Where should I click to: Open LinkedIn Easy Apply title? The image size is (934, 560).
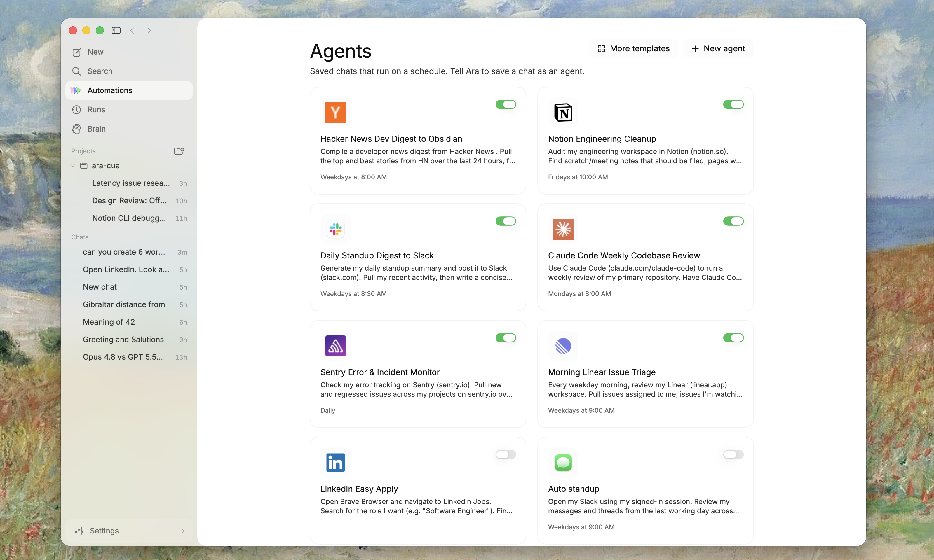(359, 489)
